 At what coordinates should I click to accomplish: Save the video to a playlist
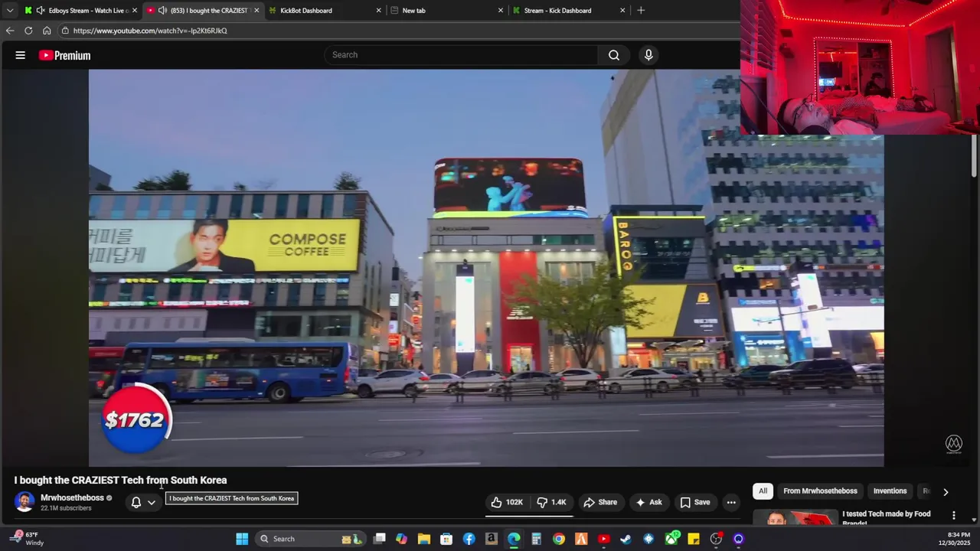[694, 502]
